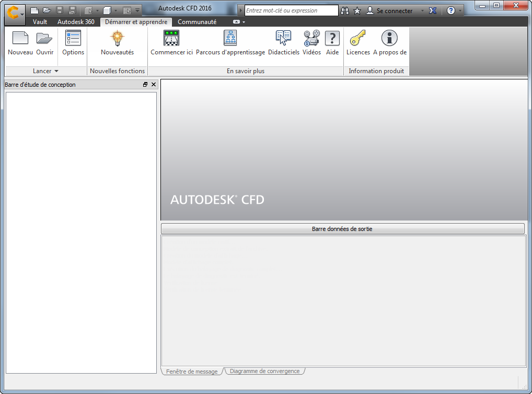The width and height of the screenshot is (532, 394).
Task: Click the window resize grip at bottom right
Action: click(x=524, y=387)
